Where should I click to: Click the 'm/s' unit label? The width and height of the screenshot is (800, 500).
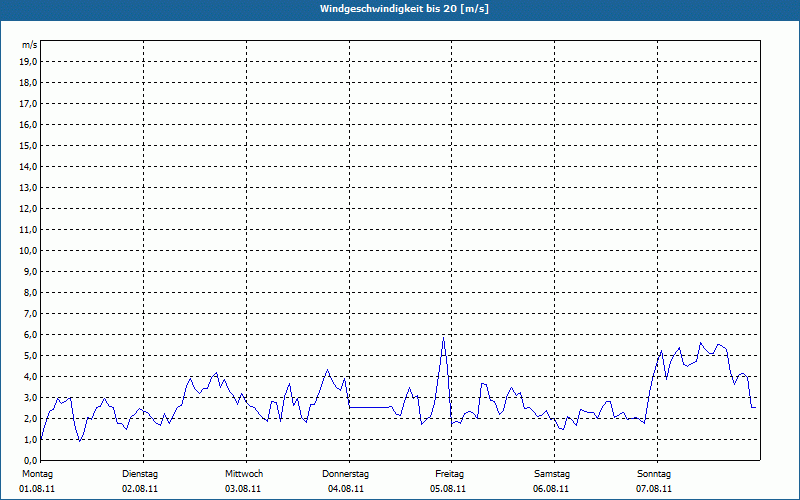29,45
